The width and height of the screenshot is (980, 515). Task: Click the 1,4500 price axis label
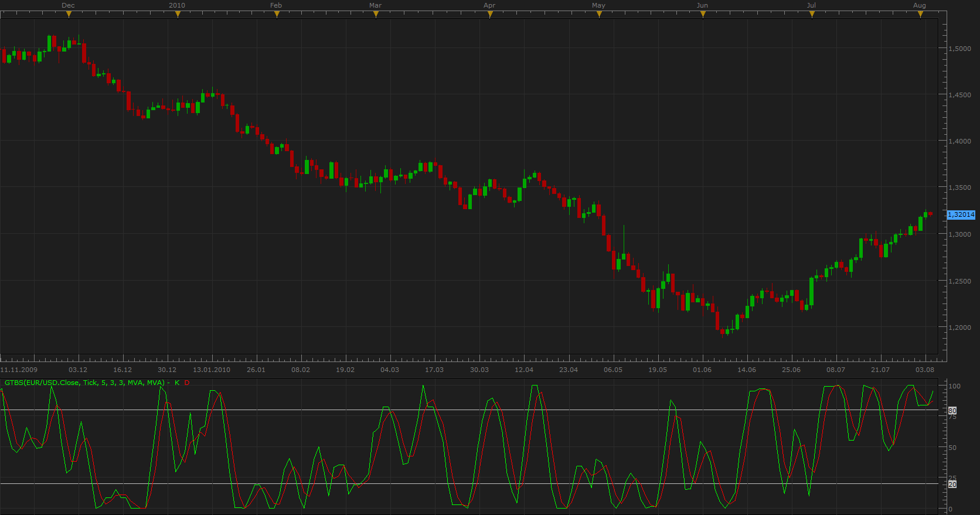959,95
